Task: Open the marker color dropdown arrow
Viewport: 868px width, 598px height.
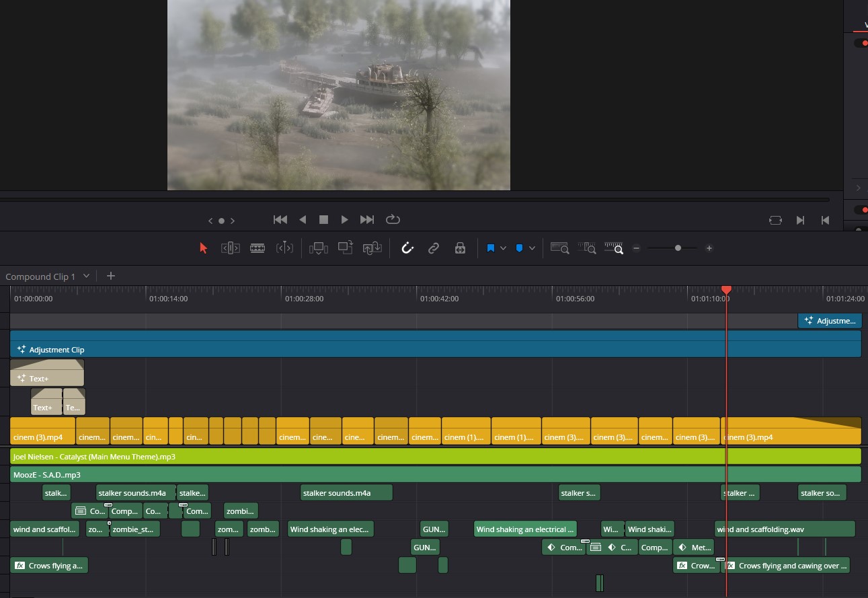Action: coord(532,248)
